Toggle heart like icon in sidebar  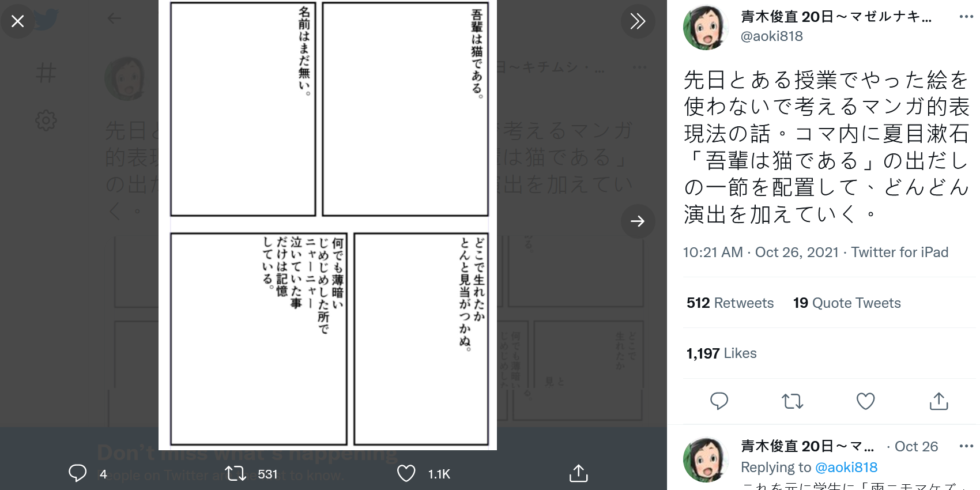pos(865,401)
